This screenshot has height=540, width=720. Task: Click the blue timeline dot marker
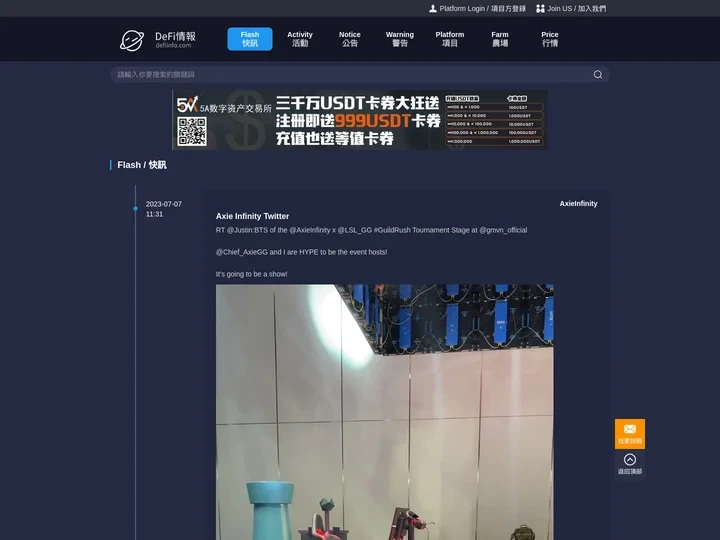135,208
